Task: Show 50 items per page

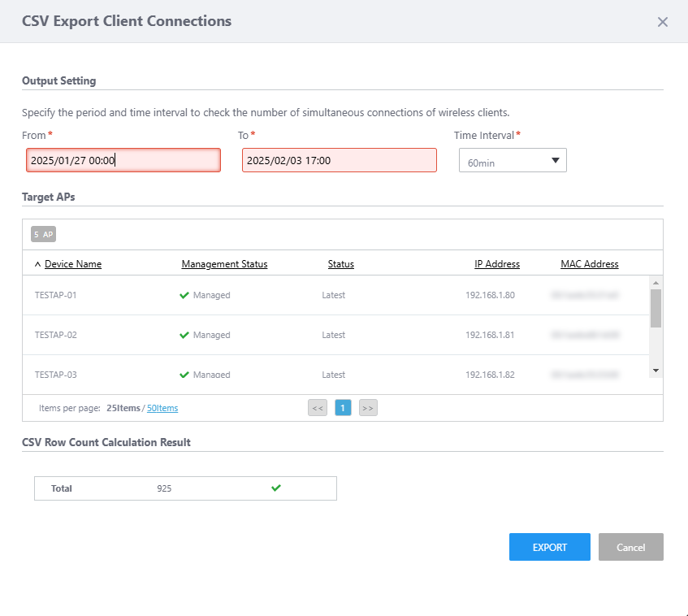Action: [162, 408]
